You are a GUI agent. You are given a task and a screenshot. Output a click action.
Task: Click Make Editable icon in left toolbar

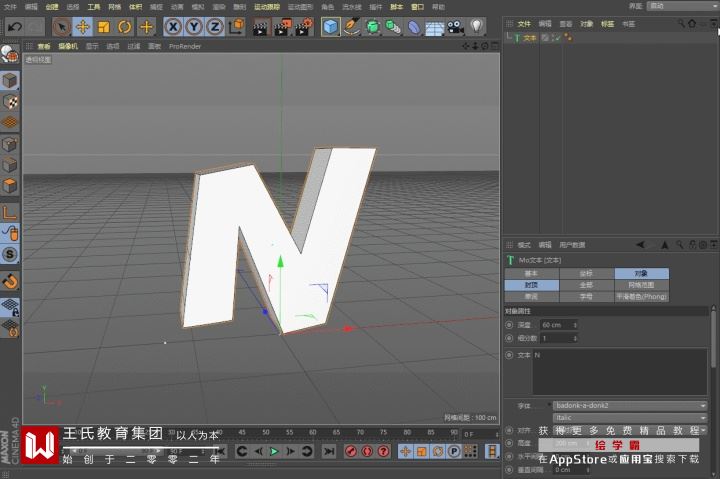[x=10, y=55]
